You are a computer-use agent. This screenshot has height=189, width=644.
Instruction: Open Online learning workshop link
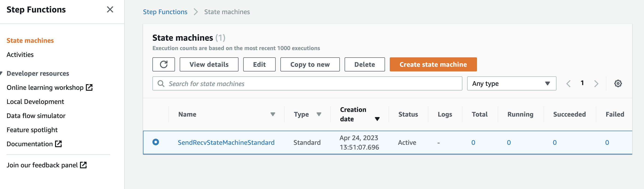click(45, 87)
